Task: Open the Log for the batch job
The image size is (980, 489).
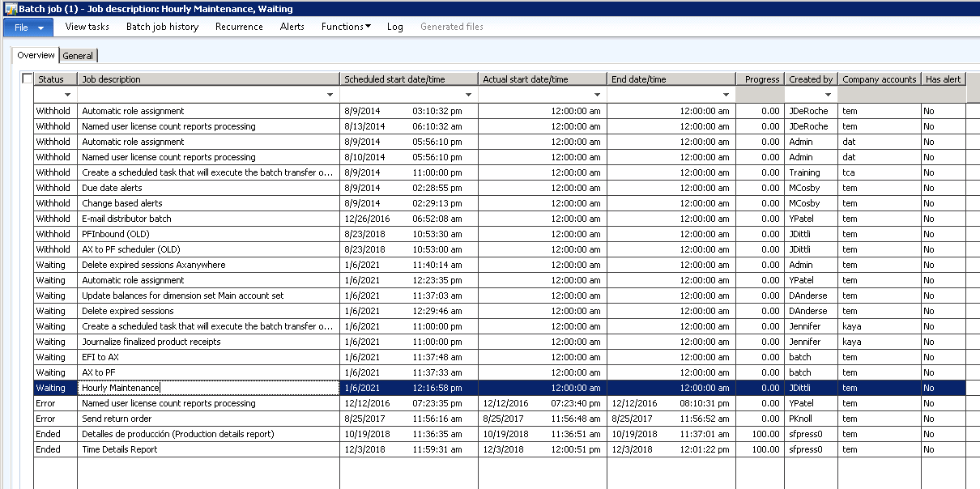Action: coord(395,27)
